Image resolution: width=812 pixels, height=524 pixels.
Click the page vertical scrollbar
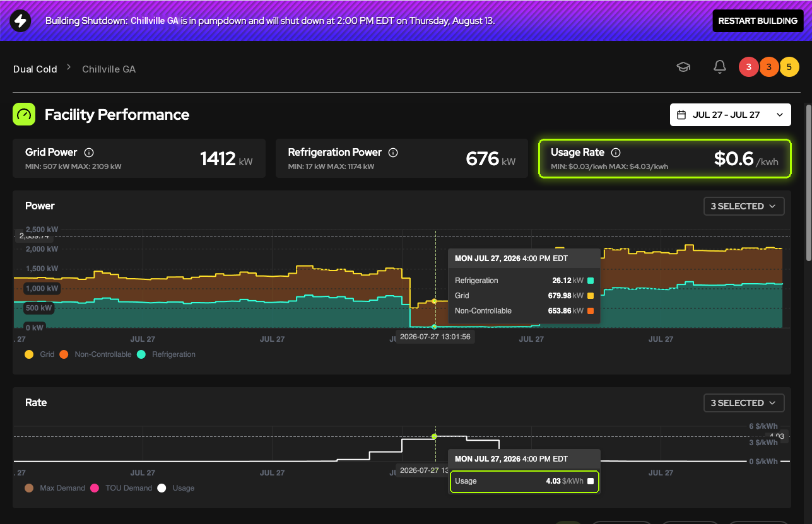808,183
